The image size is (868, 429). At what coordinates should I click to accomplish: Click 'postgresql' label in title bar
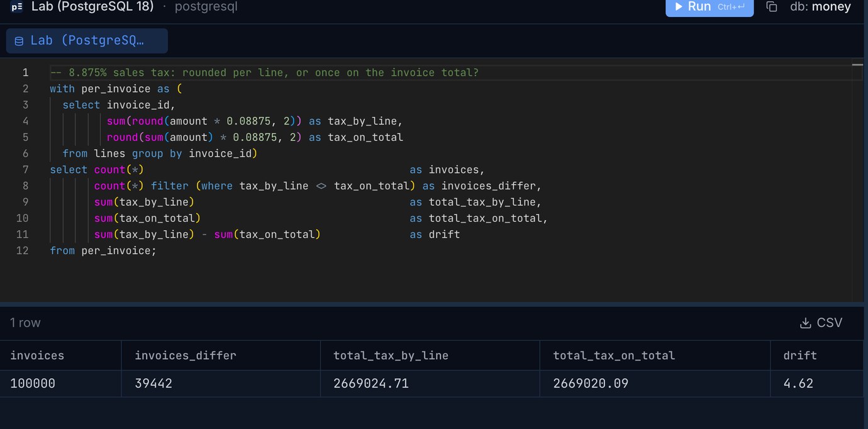[206, 7]
